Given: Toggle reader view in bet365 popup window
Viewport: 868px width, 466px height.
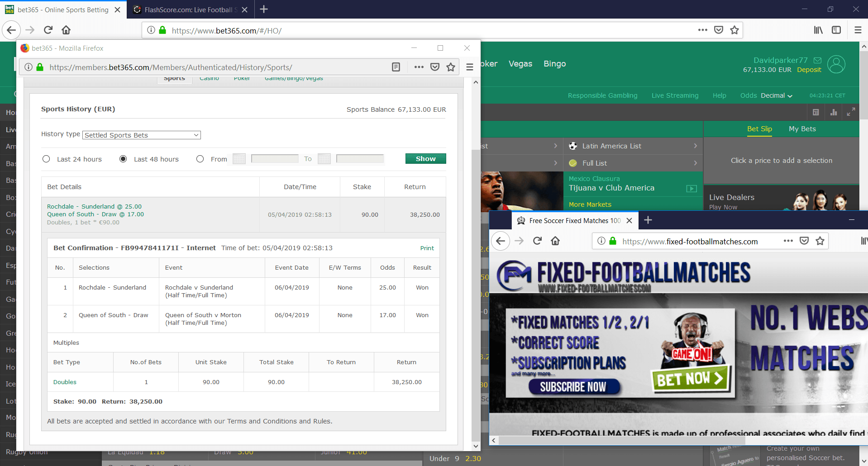Looking at the screenshot, I should [396, 67].
